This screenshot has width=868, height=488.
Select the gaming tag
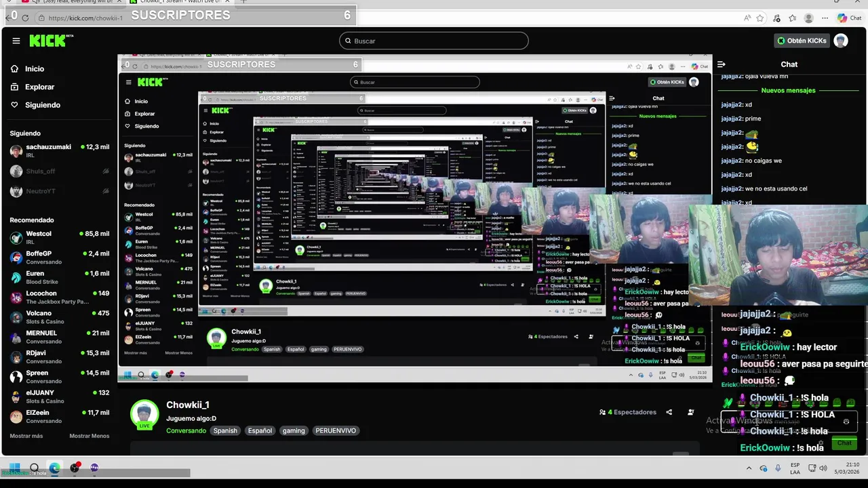point(294,430)
